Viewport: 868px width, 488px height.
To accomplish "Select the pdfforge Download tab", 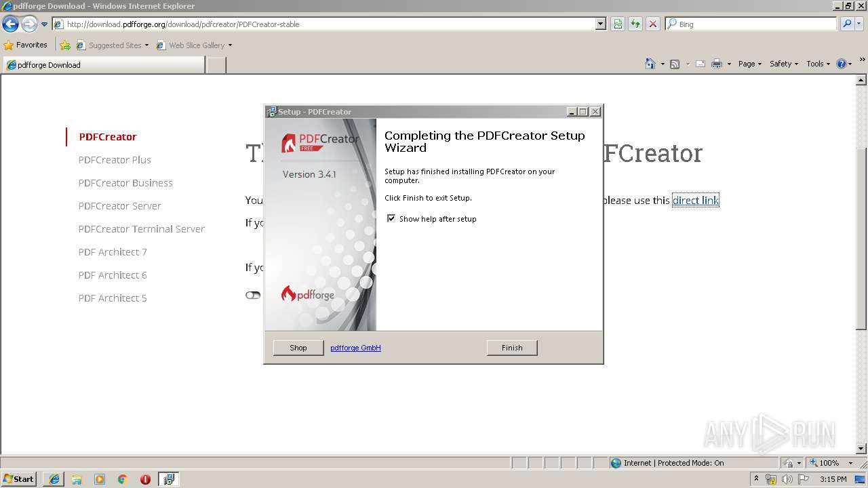I will pyautogui.click(x=104, y=65).
